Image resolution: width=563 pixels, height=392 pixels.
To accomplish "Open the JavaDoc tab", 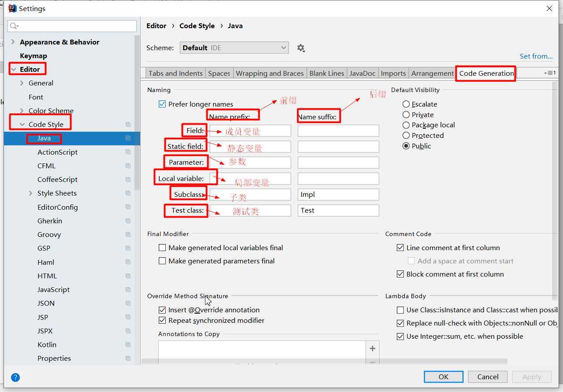I will (x=362, y=74).
